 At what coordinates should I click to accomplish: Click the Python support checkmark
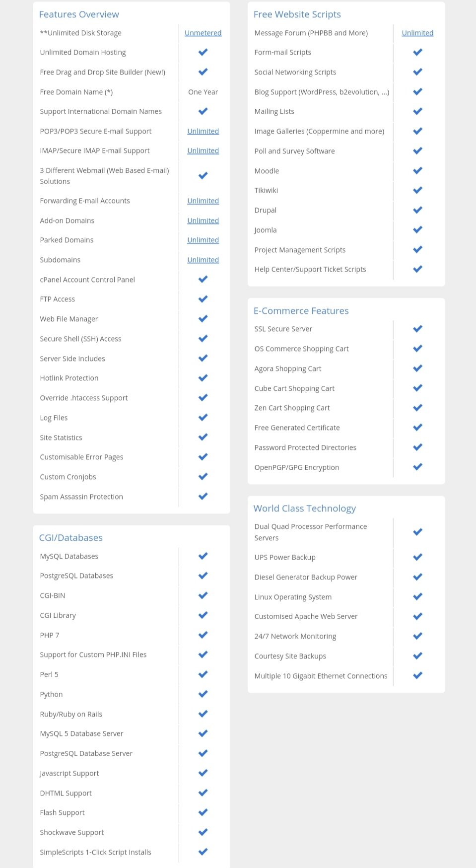click(x=203, y=694)
